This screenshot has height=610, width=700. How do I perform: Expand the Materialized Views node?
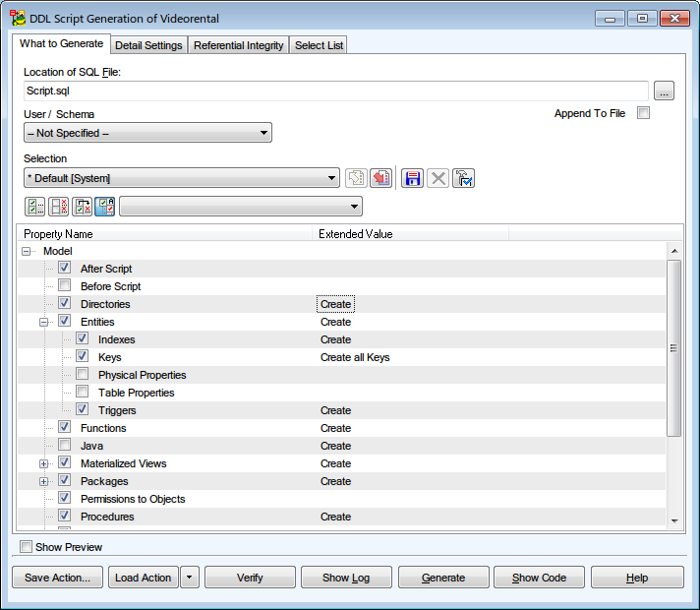click(43, 463)
